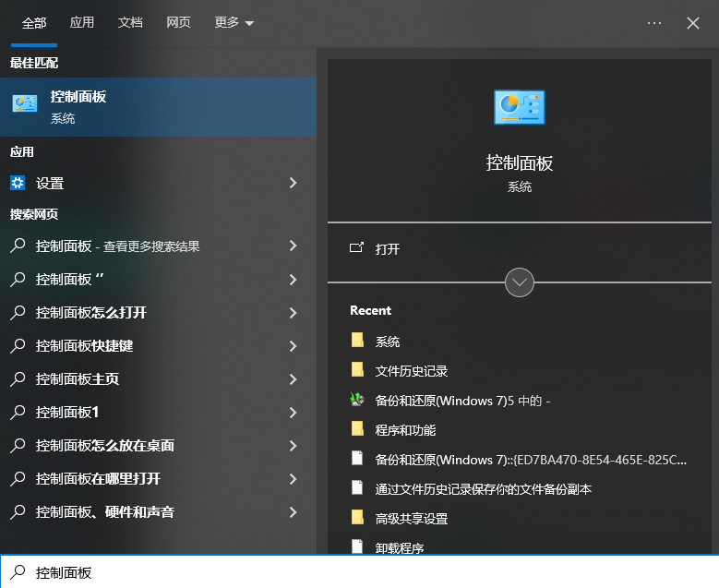This screenshot has height=588, width=719.
Task: Expand arrow beside 控制面板快捷键
Action: (293, 346)
